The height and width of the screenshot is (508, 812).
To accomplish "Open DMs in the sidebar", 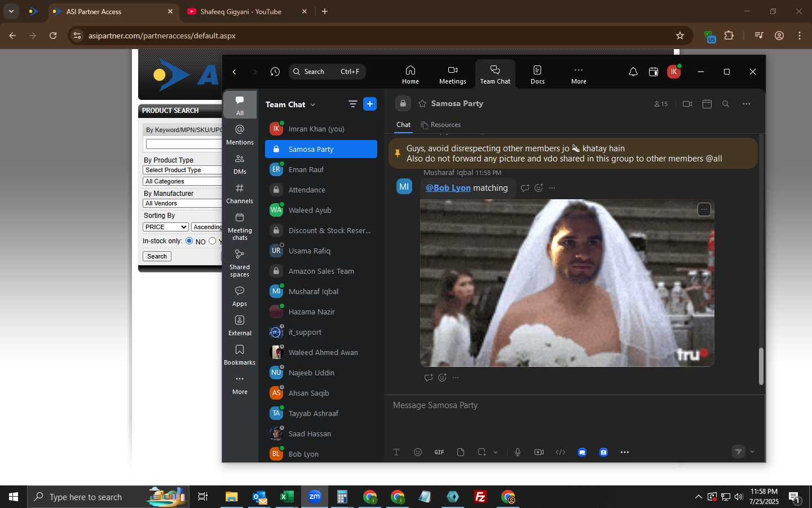I will [240, 164].
